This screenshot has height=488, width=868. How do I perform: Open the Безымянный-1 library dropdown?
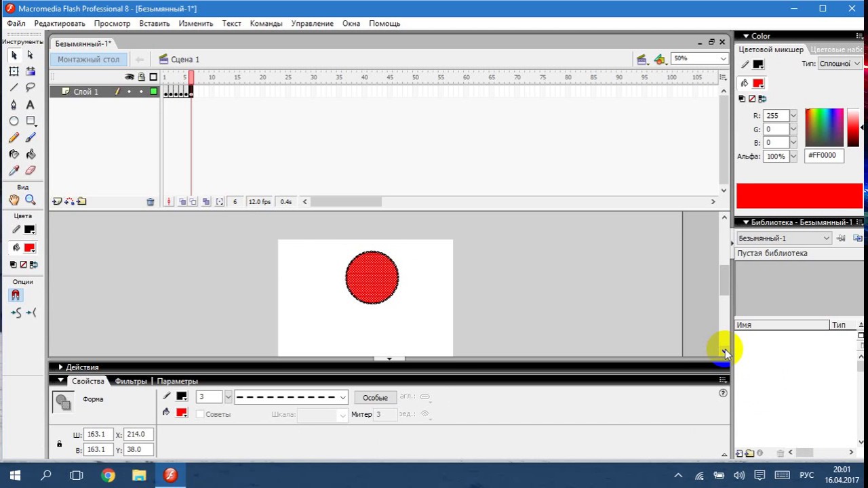(x=826, y=239)
